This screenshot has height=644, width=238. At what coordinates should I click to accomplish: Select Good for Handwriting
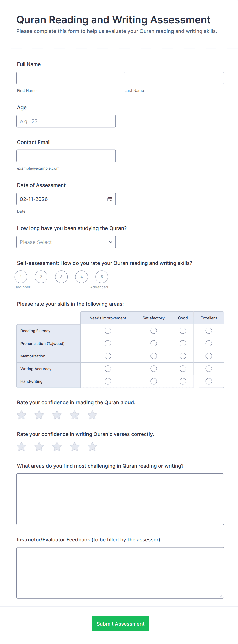183,381
